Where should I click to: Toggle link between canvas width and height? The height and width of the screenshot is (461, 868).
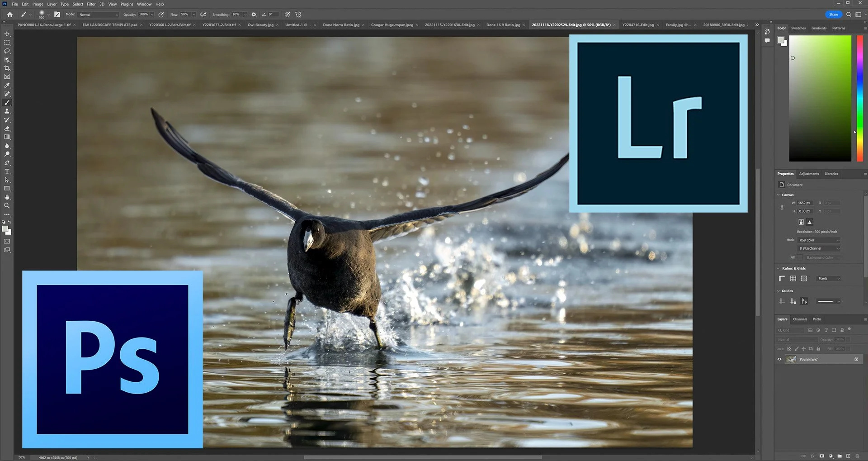[782, 207]
